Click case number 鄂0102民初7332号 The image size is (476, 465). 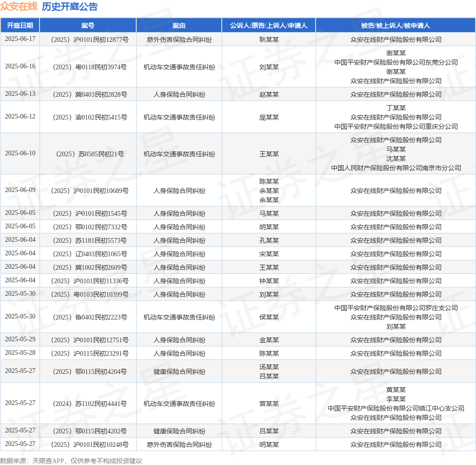click(x=90, y=227)
